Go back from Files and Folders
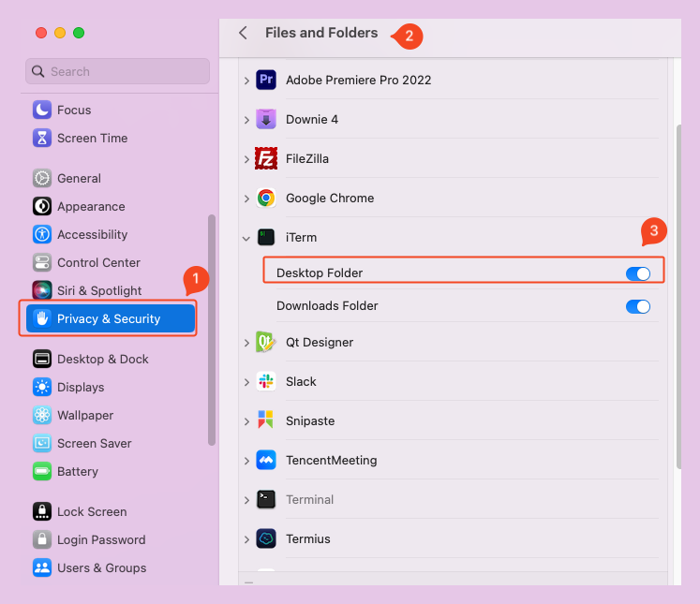The image size is (700, 604). (243, 33)
